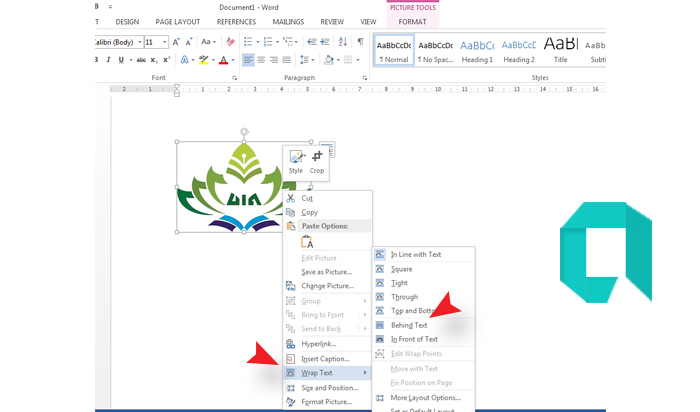Align text left
The width and height of the screenshot is (700, 412).
click(248, 60)
